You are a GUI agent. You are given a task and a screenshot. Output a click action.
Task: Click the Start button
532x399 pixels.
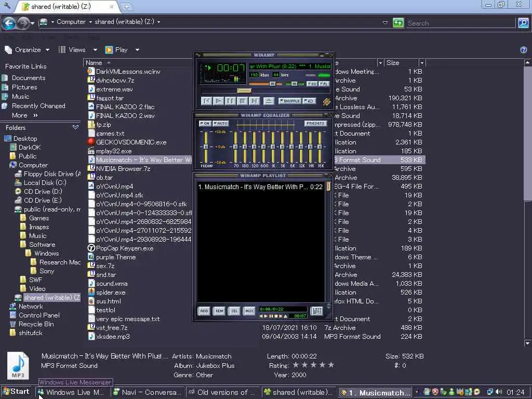[16, 392]
